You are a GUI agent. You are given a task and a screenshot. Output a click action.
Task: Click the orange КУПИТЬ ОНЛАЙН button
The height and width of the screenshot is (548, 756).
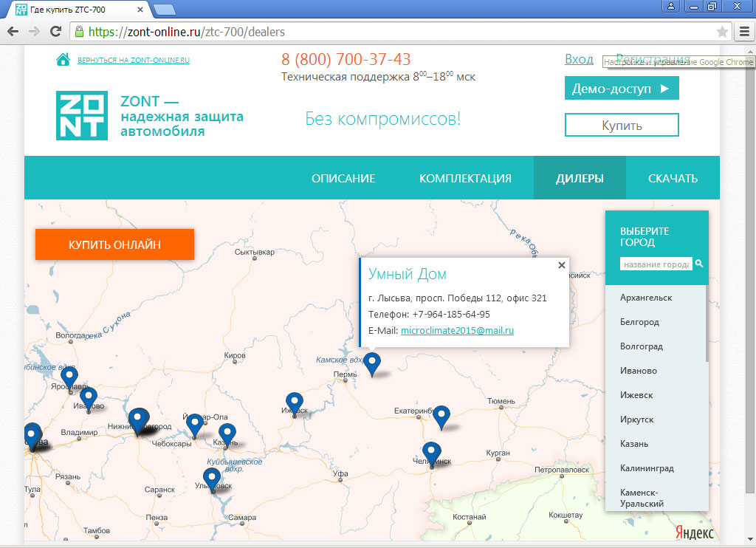114,244
